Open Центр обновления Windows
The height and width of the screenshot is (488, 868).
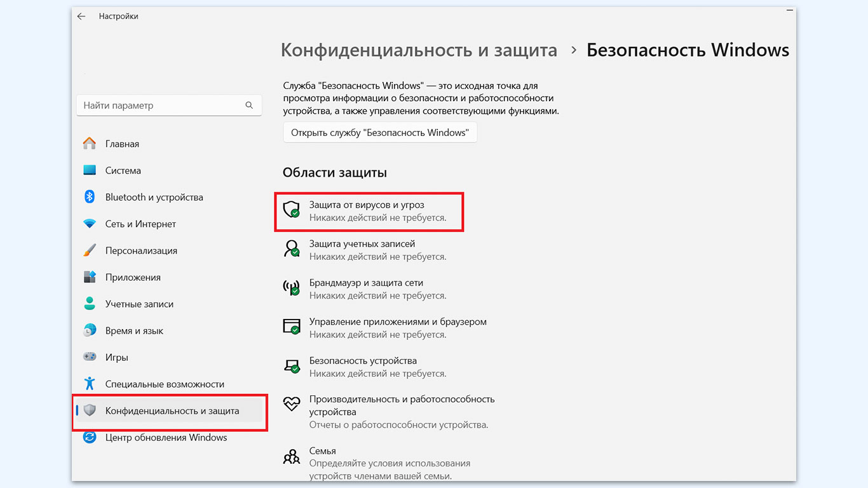pos(168,437)
